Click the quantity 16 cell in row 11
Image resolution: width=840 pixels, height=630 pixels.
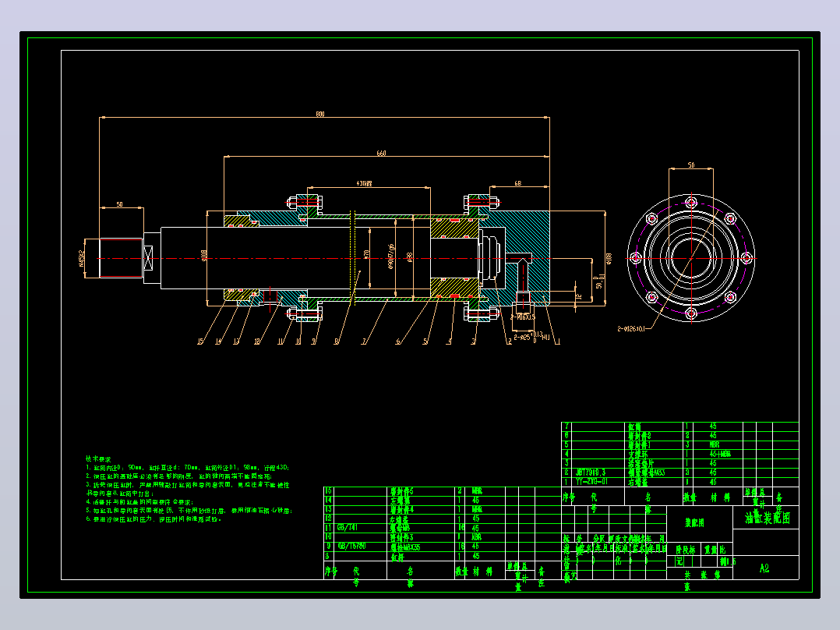coord(461,528)
